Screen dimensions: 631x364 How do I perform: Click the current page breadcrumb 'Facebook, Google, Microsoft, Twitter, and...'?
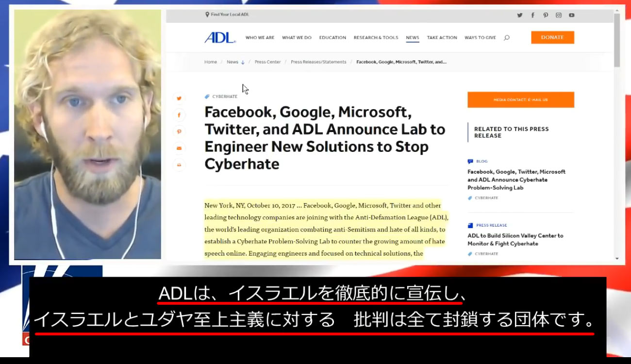[401, 62]
